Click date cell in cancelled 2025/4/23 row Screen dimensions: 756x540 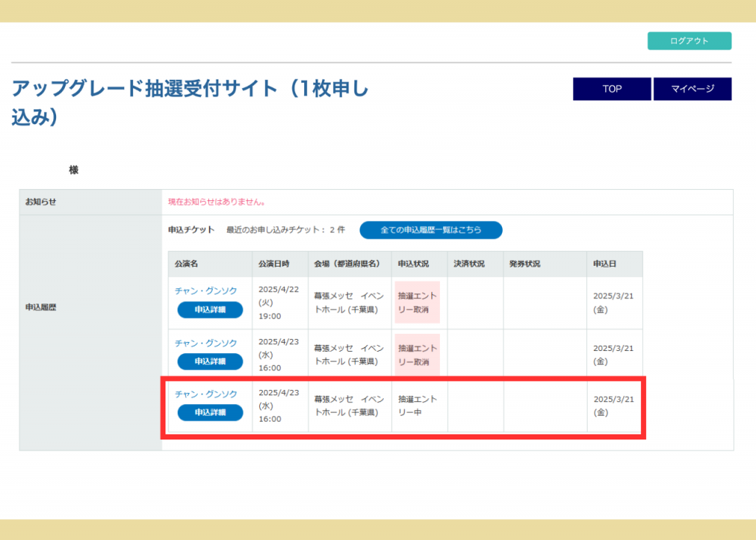click(278, 355)
